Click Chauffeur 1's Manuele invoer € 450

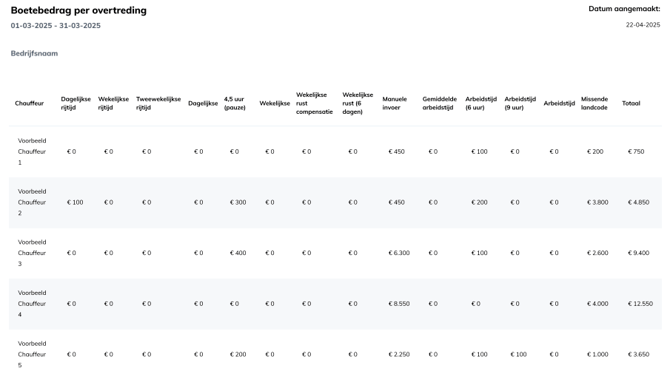coord(397,152)
